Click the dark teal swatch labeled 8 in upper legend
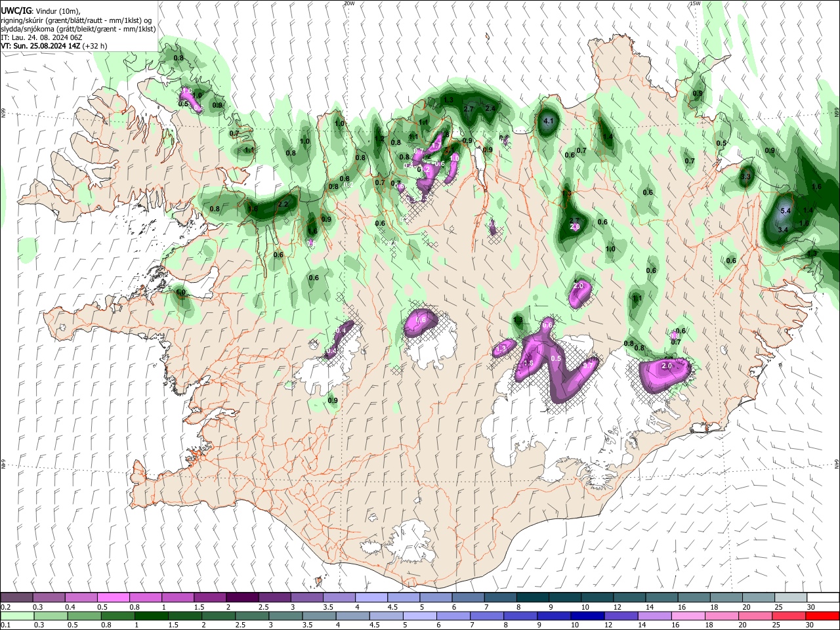This screenshot has width=840, height=630. point(532,598)
